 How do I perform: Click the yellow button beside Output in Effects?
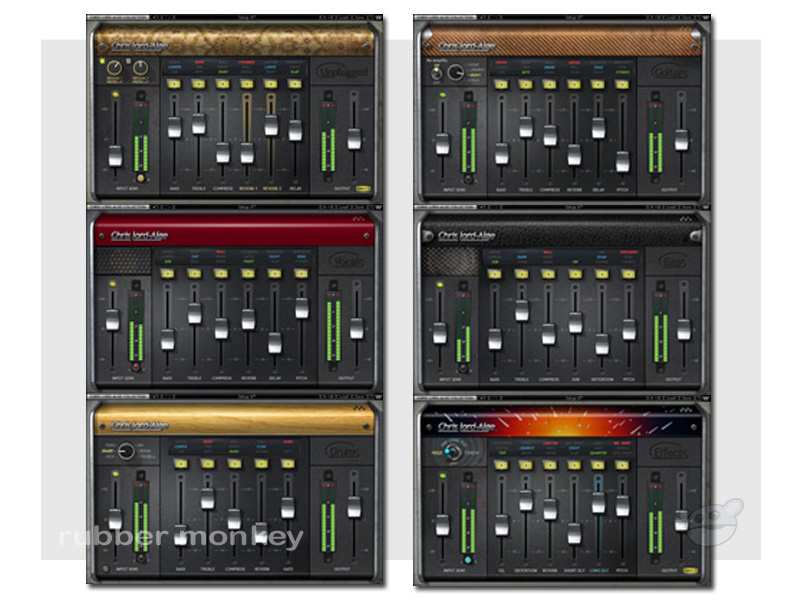point(690,570)
